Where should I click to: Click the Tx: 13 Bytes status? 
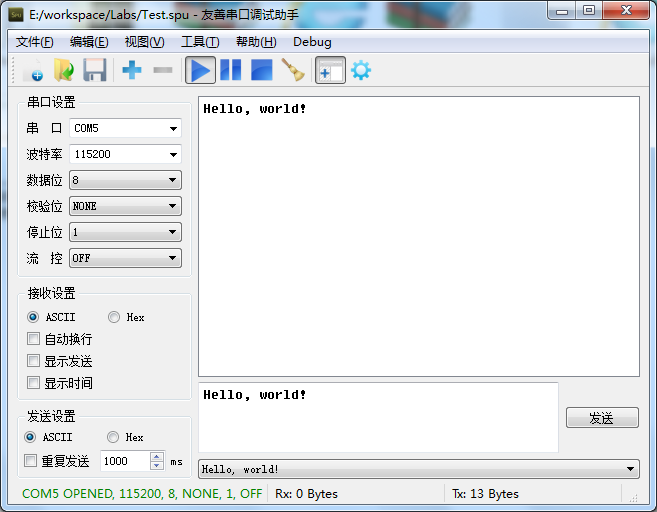click(x=485, y=494)
